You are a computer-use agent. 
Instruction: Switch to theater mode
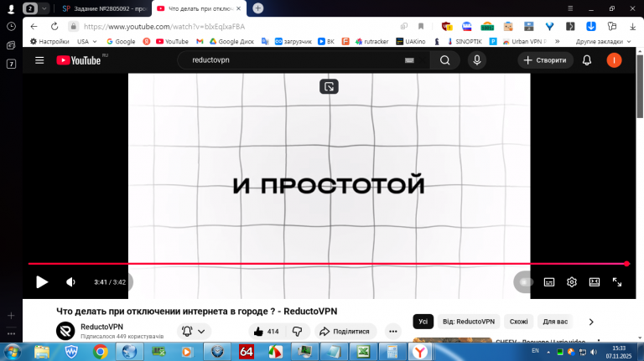(595, 282)
